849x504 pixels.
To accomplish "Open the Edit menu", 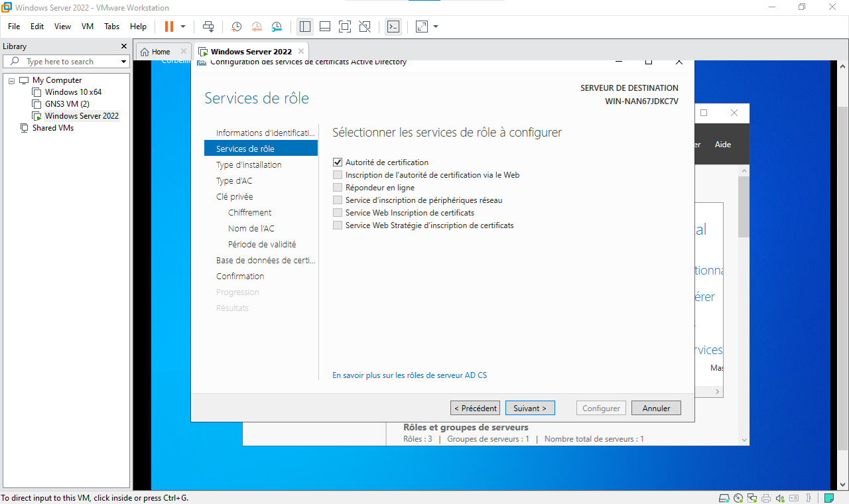I will click(37, 27).
